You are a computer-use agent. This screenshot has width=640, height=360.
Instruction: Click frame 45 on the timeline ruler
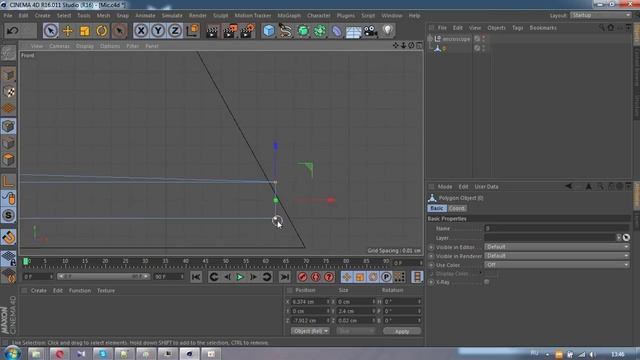(205, 261)
